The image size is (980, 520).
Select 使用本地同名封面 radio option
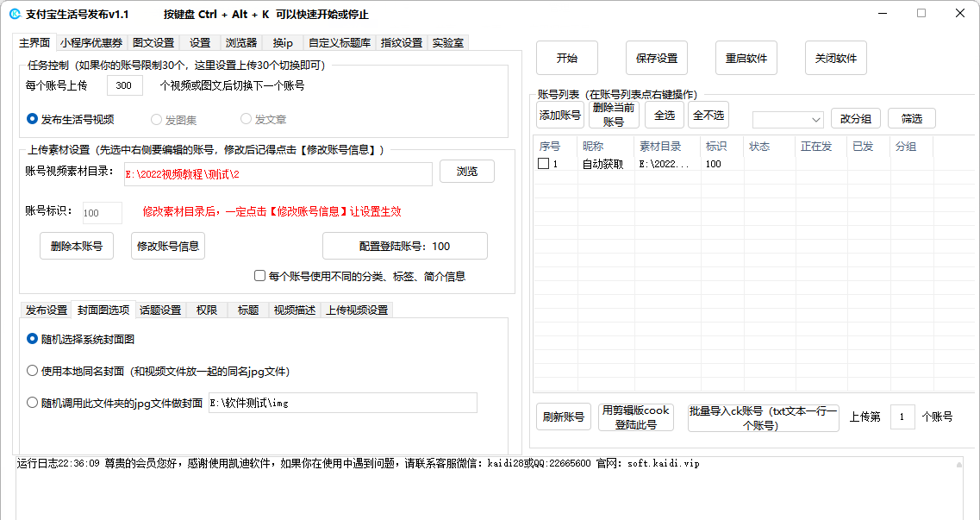pyautogui.click(x=158, y=372)
